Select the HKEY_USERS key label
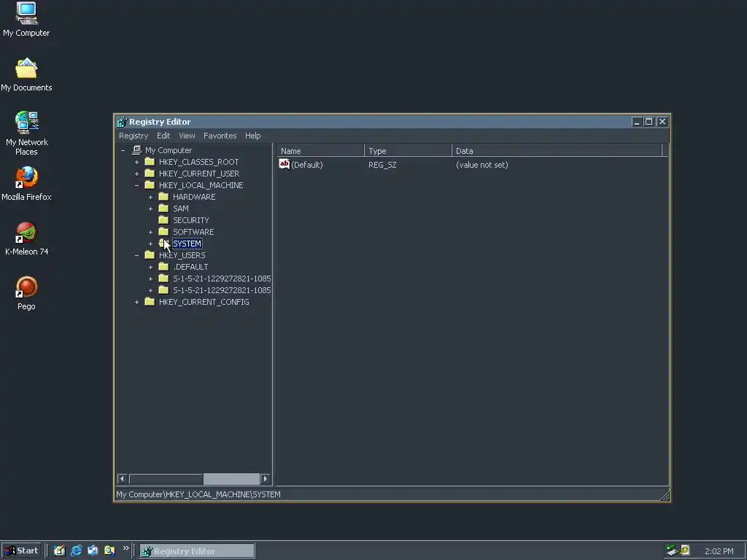Image resolution: width=747 pixels, height=560 pixels. coord(182,255)
